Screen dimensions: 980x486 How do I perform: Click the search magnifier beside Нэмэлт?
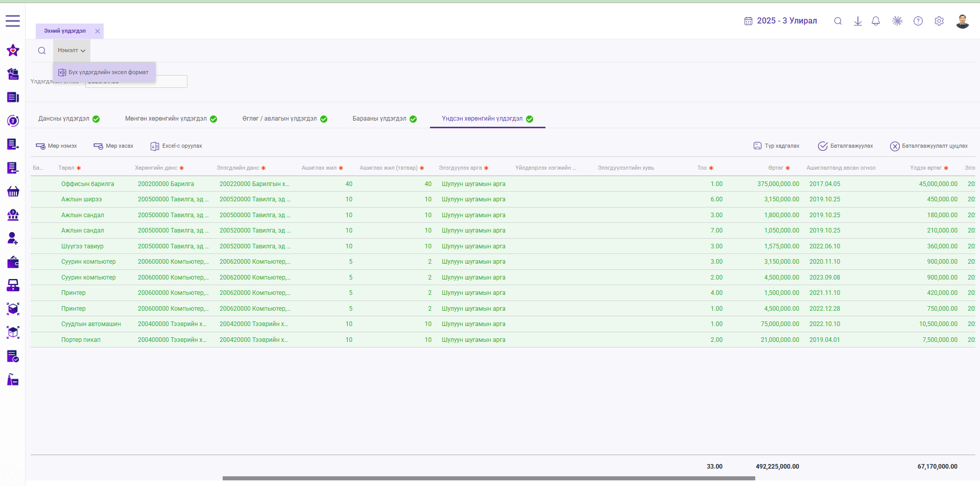click(x=42, y=51)
